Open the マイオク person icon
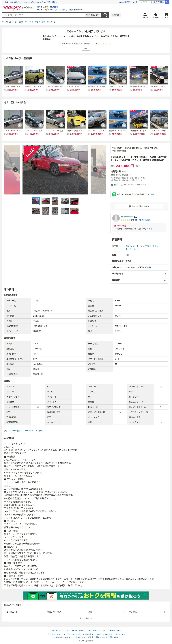Screen dimensions: 172x644 point(145,15)
